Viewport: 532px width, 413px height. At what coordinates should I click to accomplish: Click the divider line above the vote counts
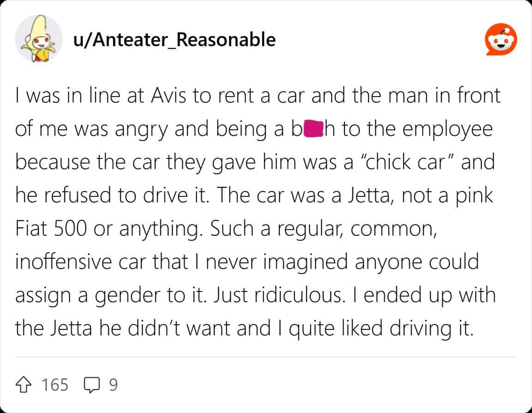[266, 357]
